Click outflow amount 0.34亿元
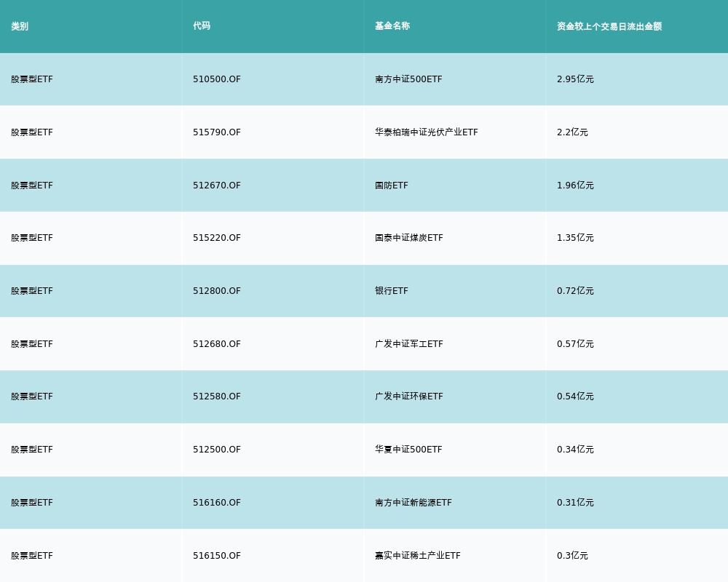 [575, 450]
